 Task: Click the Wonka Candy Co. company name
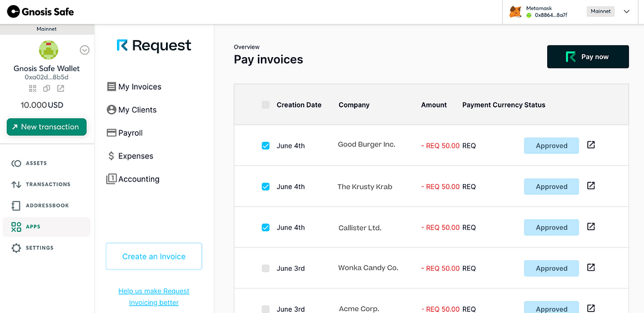368,268
